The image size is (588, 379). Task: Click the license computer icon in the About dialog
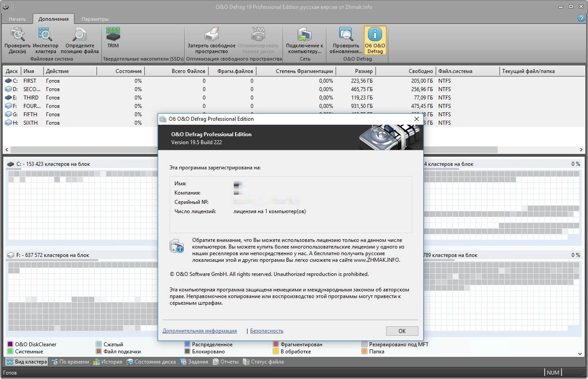(177, 246)
